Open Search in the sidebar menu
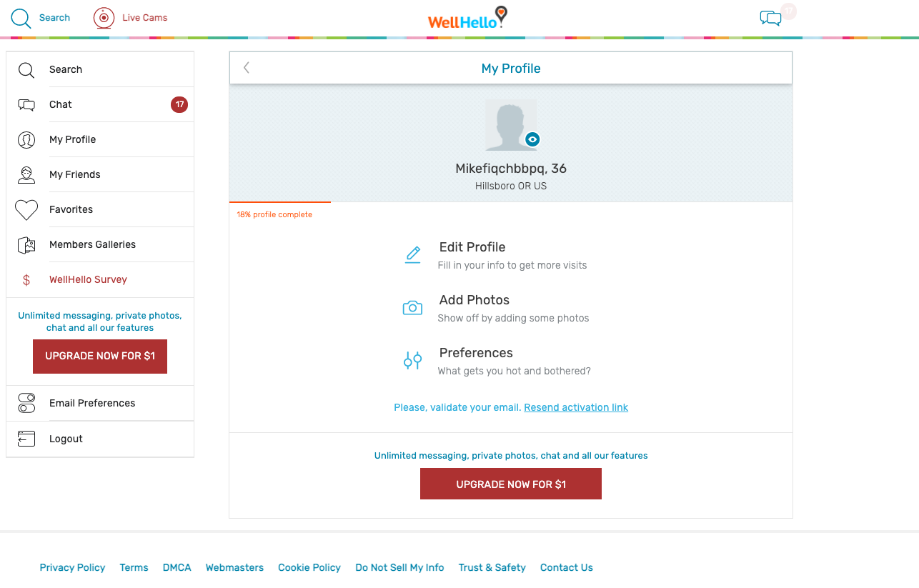Screen dimensions: 919x588 (100, 69)
